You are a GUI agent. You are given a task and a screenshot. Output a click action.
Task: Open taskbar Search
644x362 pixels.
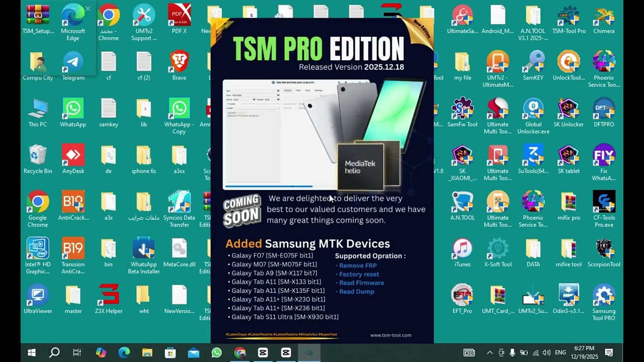(54, 353)
